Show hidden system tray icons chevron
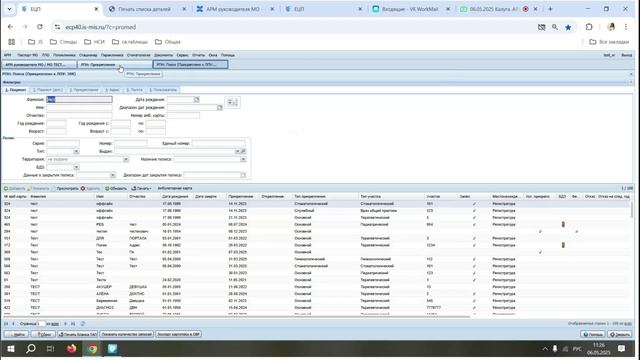 [x=545, y=349]
